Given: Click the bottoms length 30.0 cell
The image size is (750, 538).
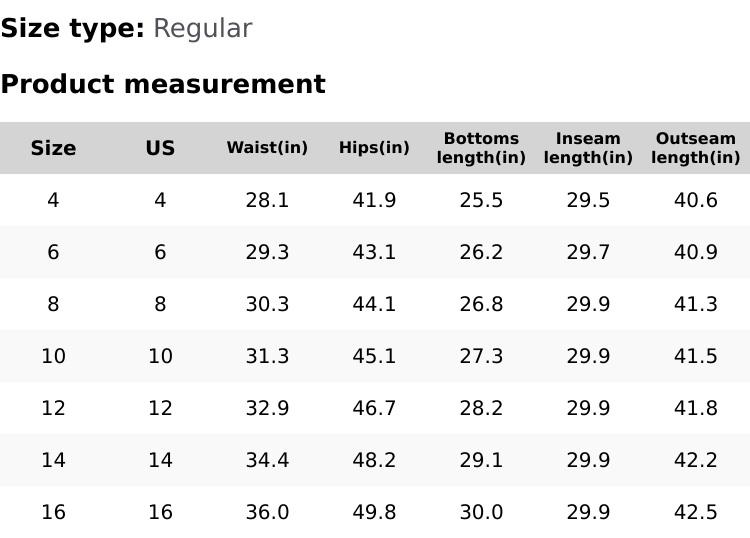Looking at the screenshot, I should (x=481, y=512).
